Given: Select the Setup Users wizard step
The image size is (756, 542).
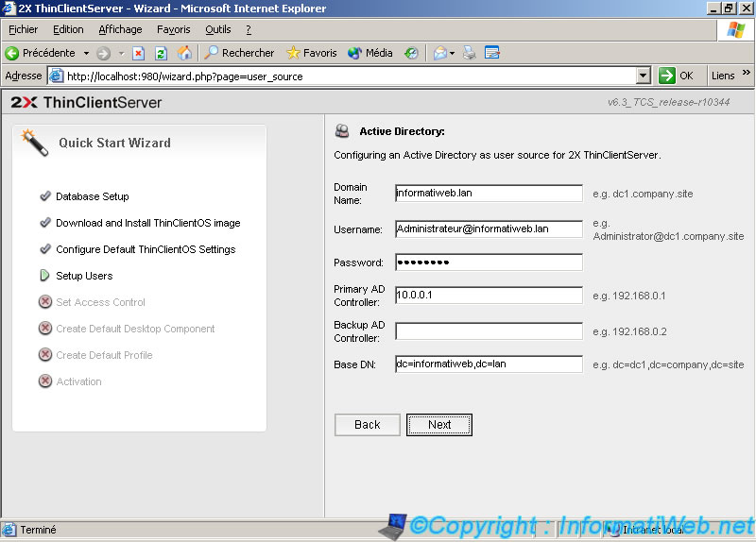Looking at the screenshot, I should (x=84, y=276).
